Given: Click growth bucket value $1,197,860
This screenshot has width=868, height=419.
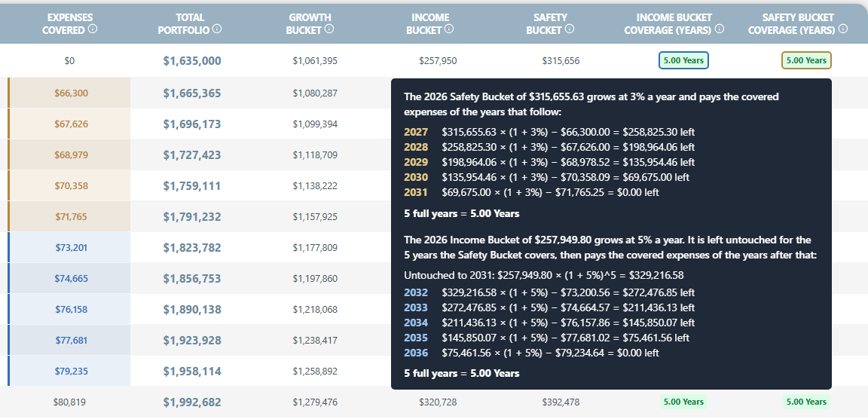Looking at the screenshot, I should pyautogui.click(x=315, y=278).
